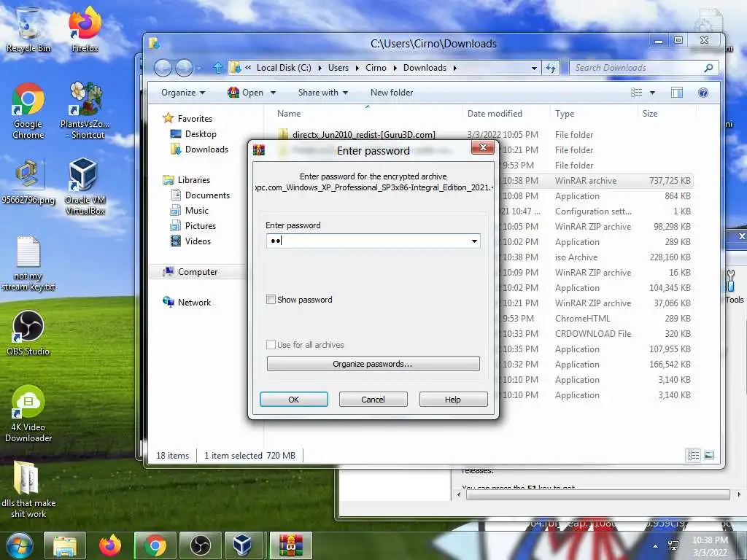Switch to Chrome in the taskbar
This screenshot has height=560, width=747.
pos(155,545)
